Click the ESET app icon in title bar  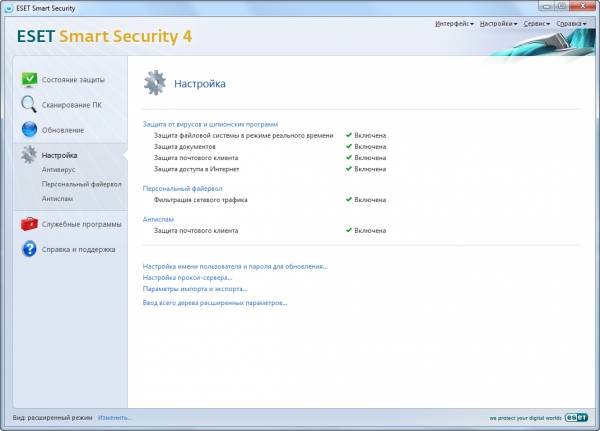pos(9,8)
